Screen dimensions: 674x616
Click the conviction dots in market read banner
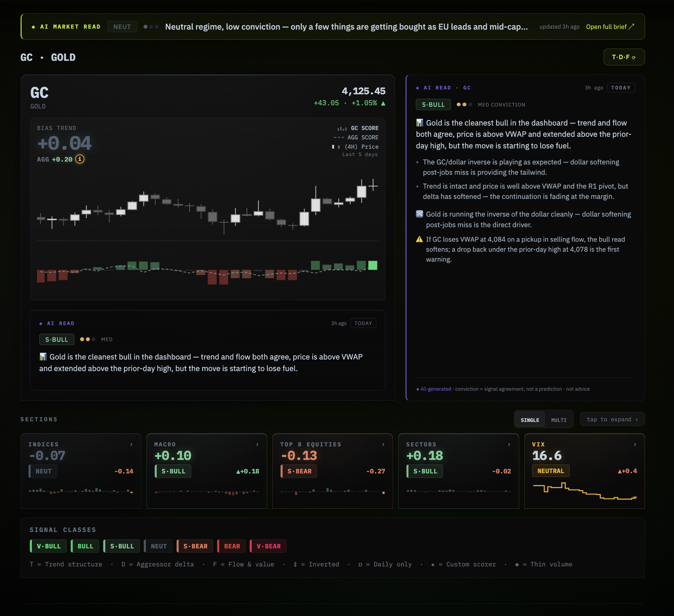(x=151, y=27)
